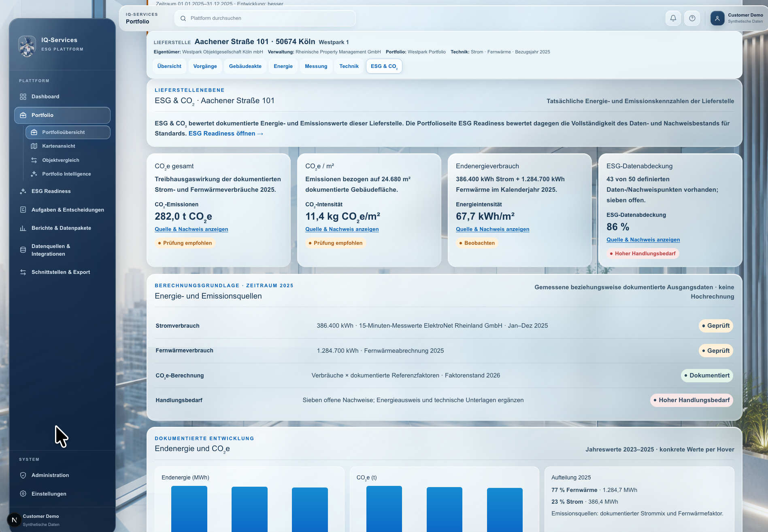
Task: Click Prüfung empfohlen badge under CO₂e gesamt
Action: click(x=185, y=243)
